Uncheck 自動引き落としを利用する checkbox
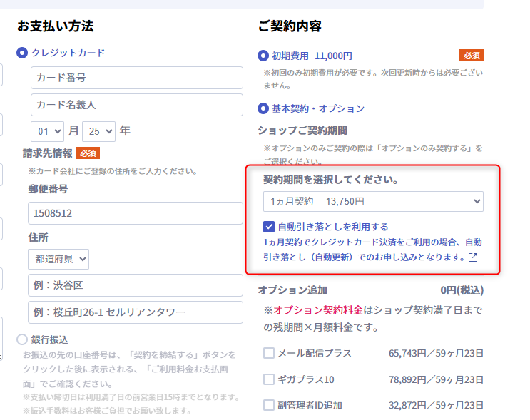The width and height of the screenshot is (530, 420). (269, 227)
